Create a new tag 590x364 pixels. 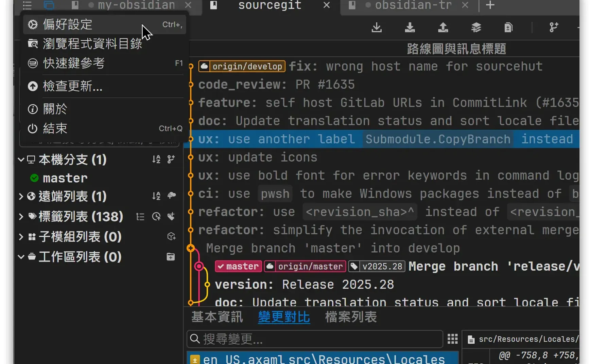coord(172,216)
